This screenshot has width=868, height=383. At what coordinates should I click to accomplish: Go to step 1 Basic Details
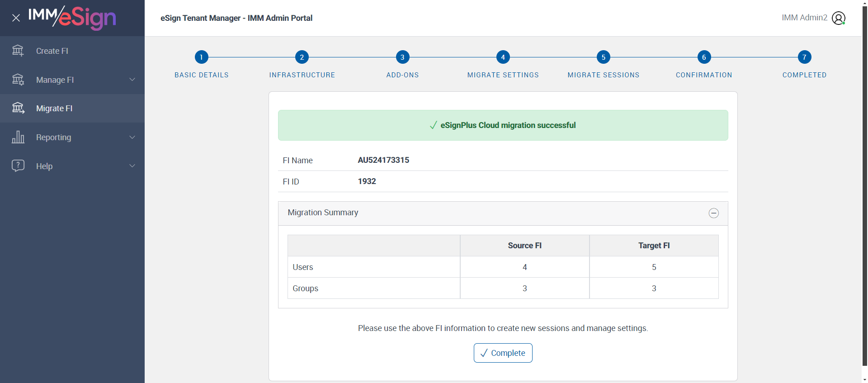[x=201, y=57]
